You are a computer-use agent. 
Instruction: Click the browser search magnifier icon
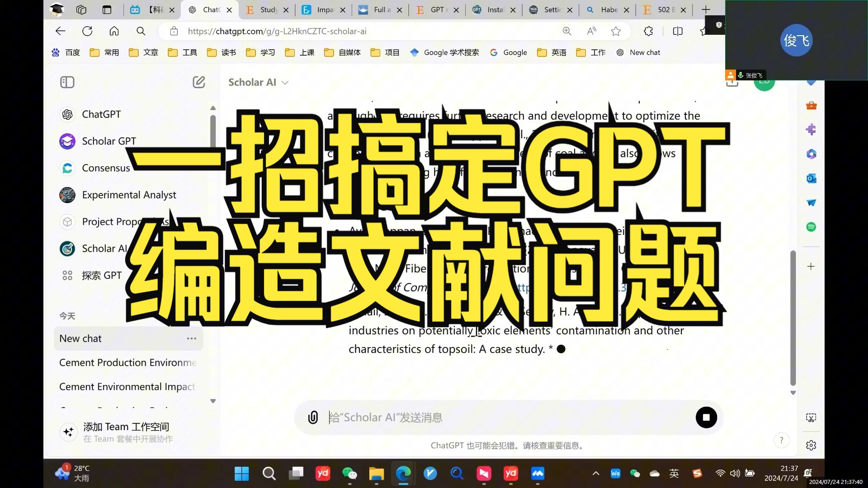click(141, 31)
